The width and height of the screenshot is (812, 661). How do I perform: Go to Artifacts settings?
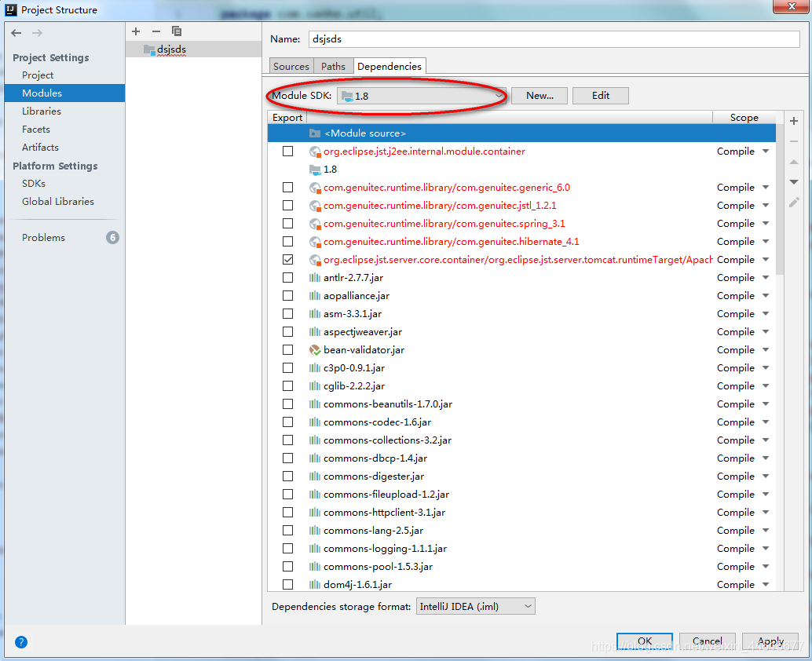[40, 148]
